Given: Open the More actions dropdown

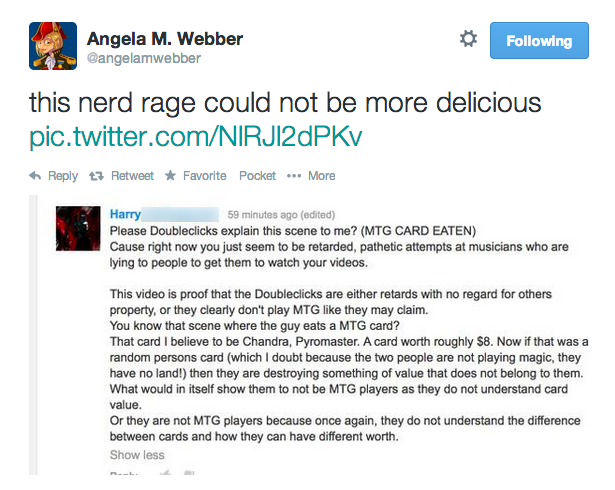Looking at the screenshot, I should [321, 176].
